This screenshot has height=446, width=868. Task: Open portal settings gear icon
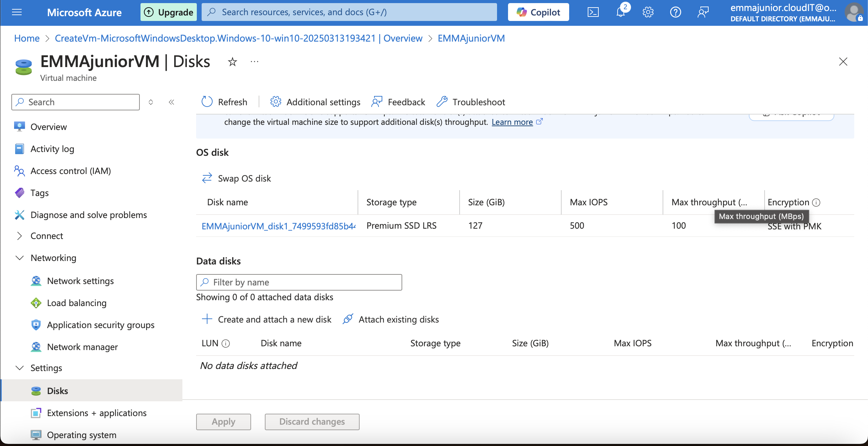click(x=648, y=12)
